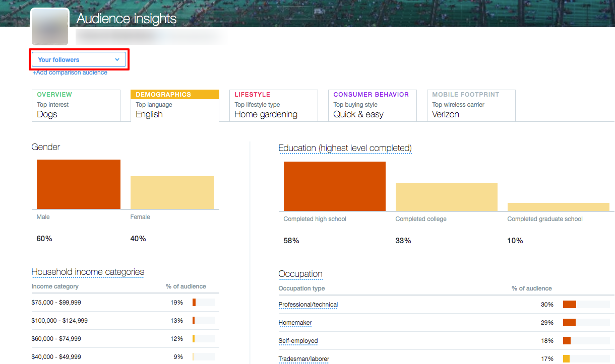Click the Professional/technical occupation link
Viewport: 615px width, 364px height.
(308, 305)
